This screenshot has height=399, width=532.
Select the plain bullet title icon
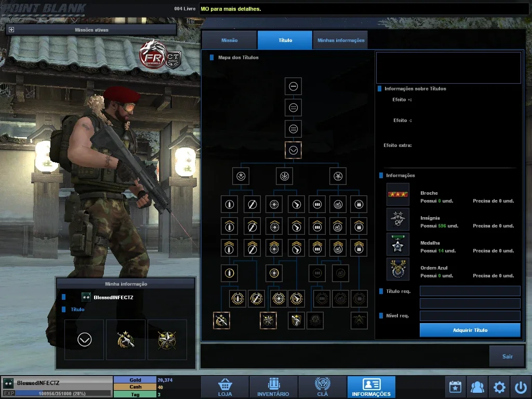[x=229, y=204]
